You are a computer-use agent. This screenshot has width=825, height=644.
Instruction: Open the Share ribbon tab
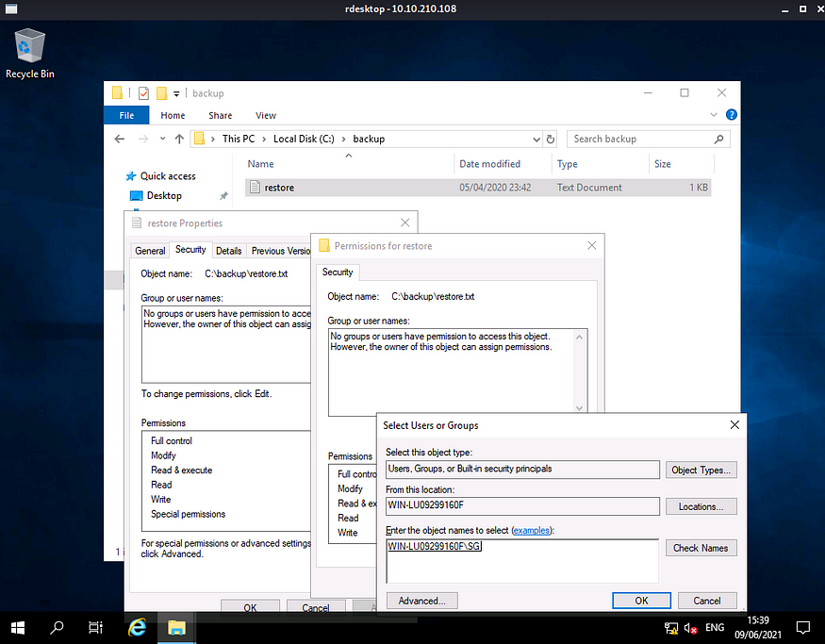pos(220,115)
